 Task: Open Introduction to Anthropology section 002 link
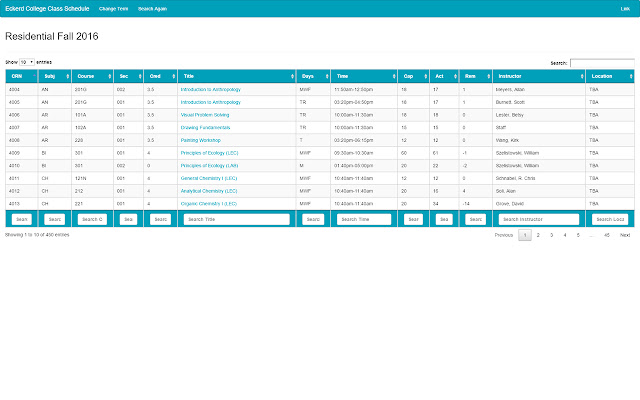(x=211, y=89)
